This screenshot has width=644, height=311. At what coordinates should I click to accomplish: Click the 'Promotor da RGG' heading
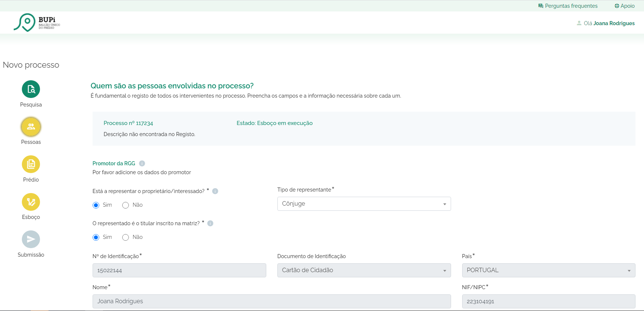click(x=114, y=163)
